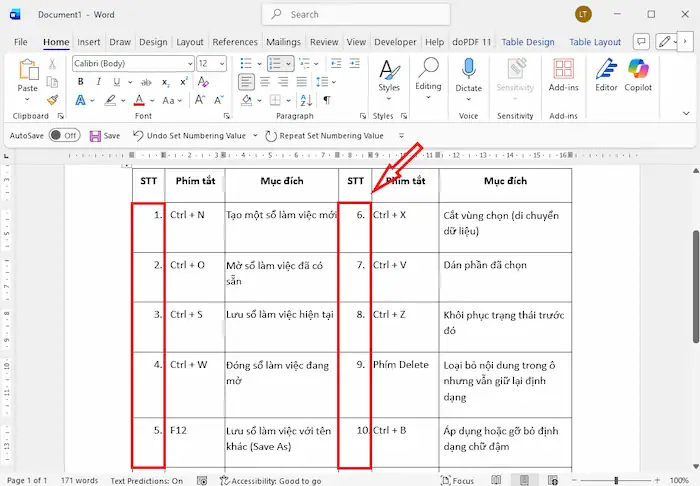This screenshot has width=700, height=486.
Task: Open the Copilot pane
Action: tap(638, 75)
